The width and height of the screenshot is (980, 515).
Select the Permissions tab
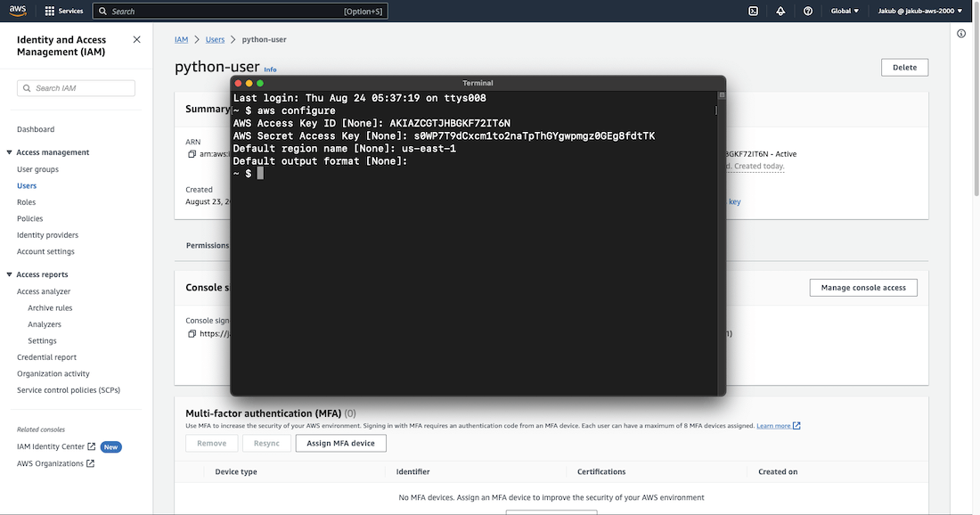point(207,245)
